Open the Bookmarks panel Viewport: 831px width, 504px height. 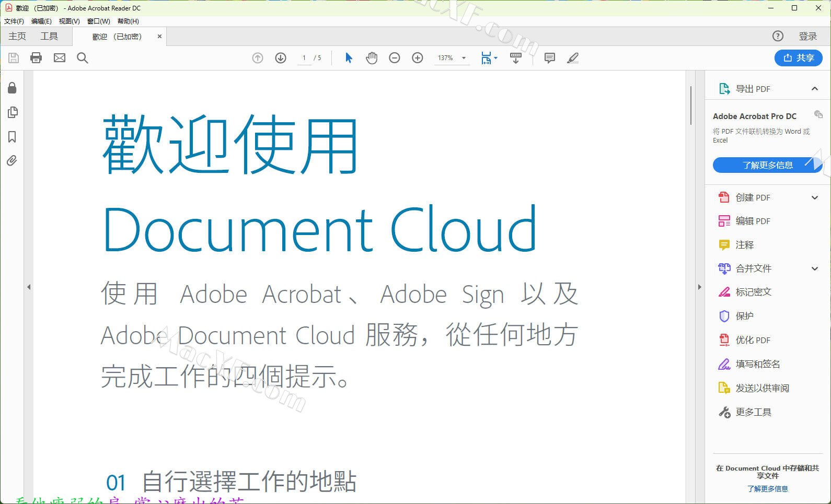coord(12,137)
